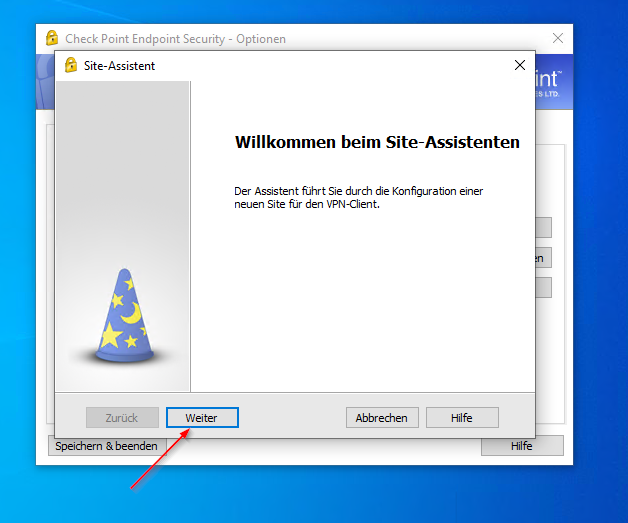The width and height of the screenshot is (628, 523).
Task: Click the grey side panel above the hat
Action: (122, 170)
